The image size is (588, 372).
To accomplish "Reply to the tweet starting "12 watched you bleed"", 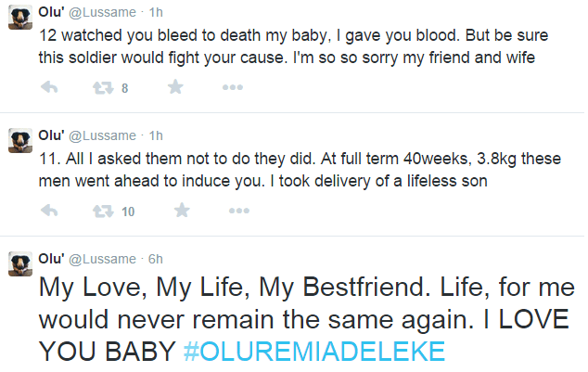I will click(x=51, y=88).
